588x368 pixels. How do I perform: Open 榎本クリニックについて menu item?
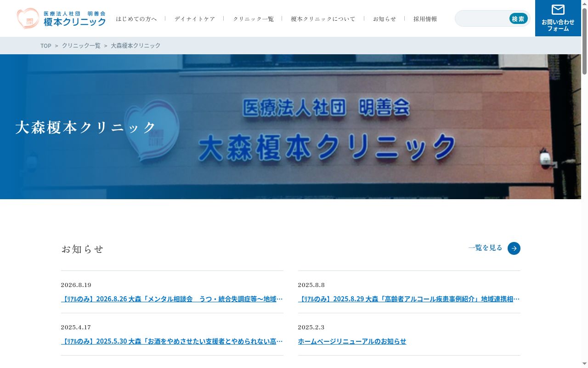coord(323,19)
